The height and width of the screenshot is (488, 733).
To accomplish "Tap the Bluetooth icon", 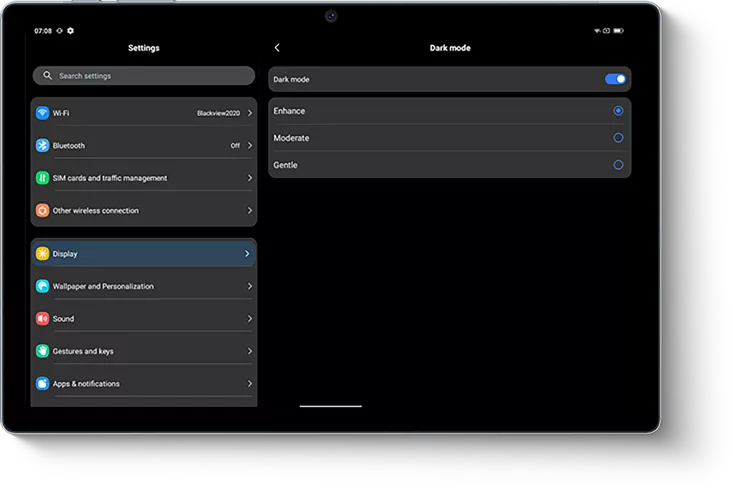I will coord(42,146).
